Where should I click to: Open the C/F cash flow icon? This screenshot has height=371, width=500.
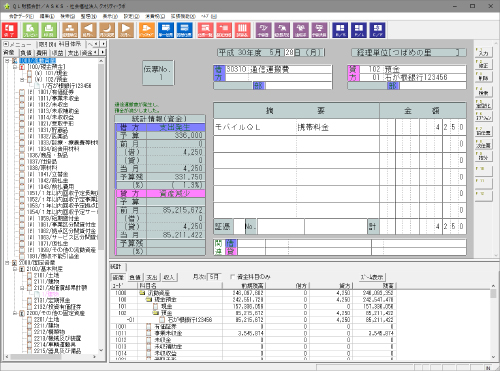coord(378,30)
